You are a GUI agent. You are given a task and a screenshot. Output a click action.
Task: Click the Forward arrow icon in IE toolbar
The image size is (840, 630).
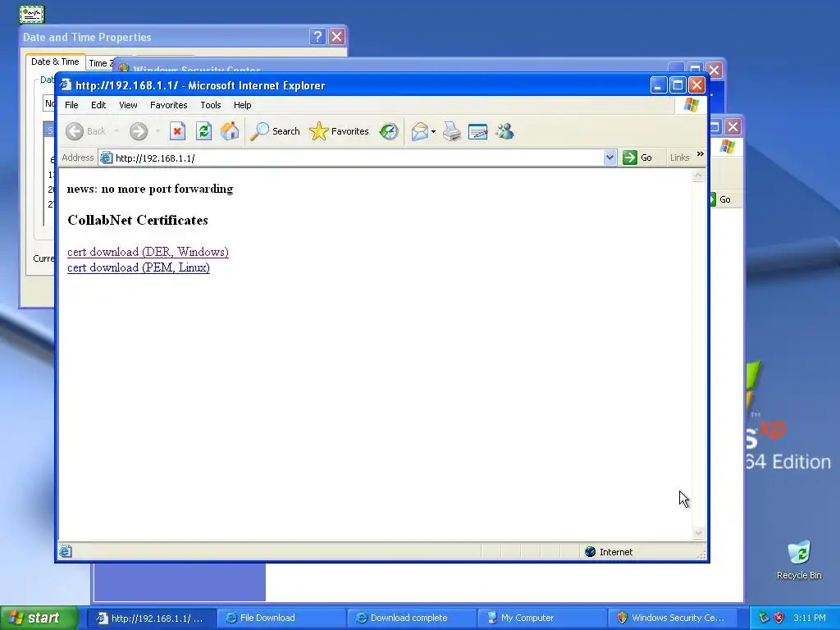coord(138,131)
